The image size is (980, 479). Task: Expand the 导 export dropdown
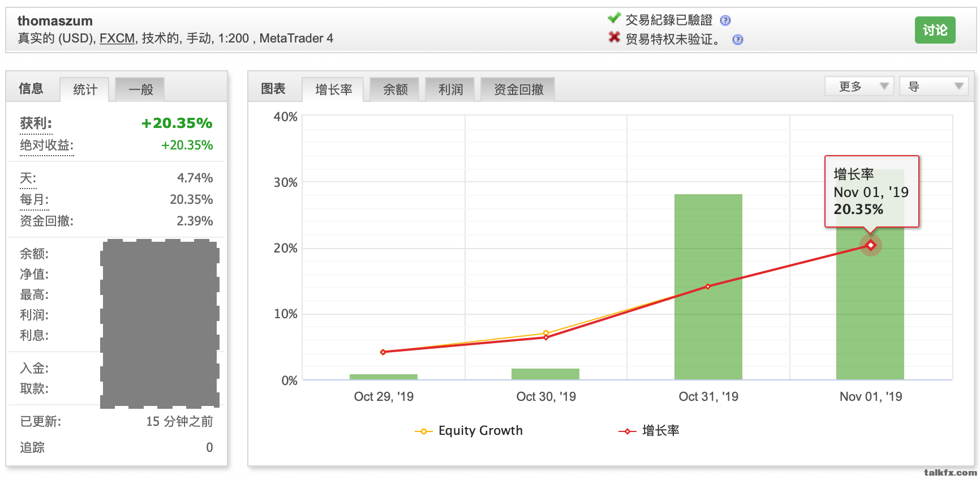(x=934, y=87)
